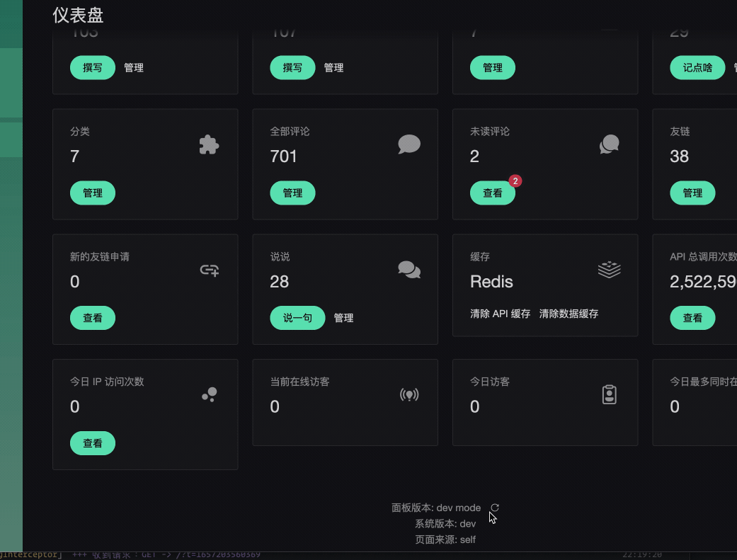Click the speech bubble icon in 全部评论 card

tap(409, 144)
